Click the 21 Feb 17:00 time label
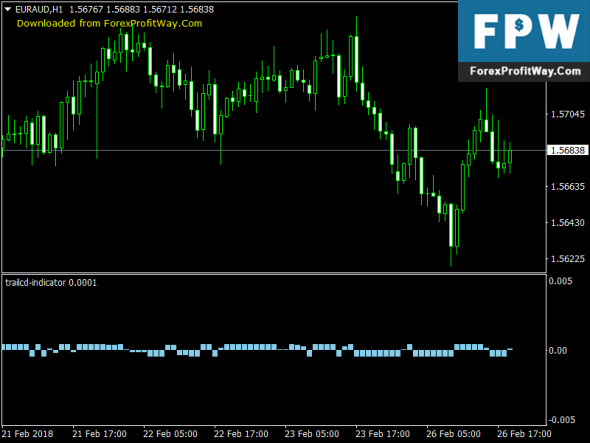This screenshot has height=443, width=590. click(99, 434)
